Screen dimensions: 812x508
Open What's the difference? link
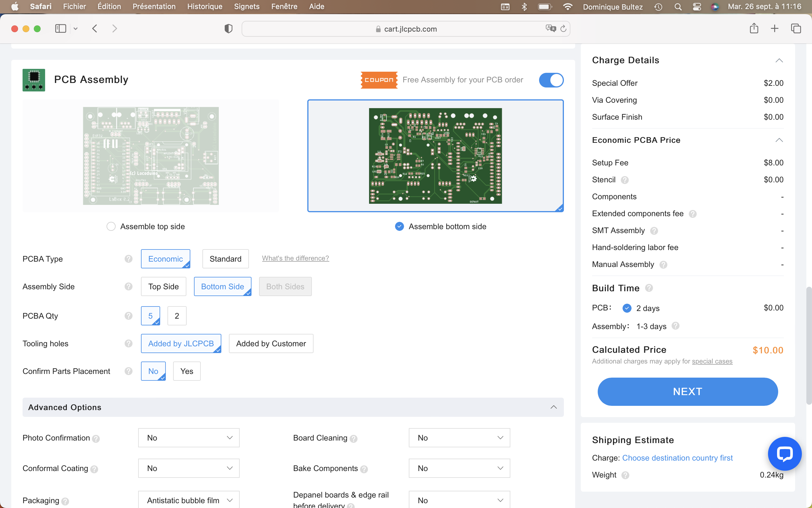coord(295,258)
